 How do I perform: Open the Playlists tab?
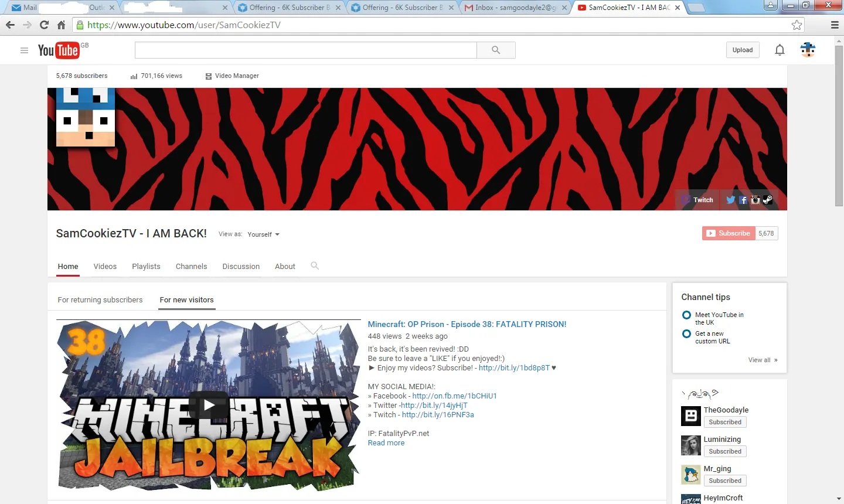146,267
